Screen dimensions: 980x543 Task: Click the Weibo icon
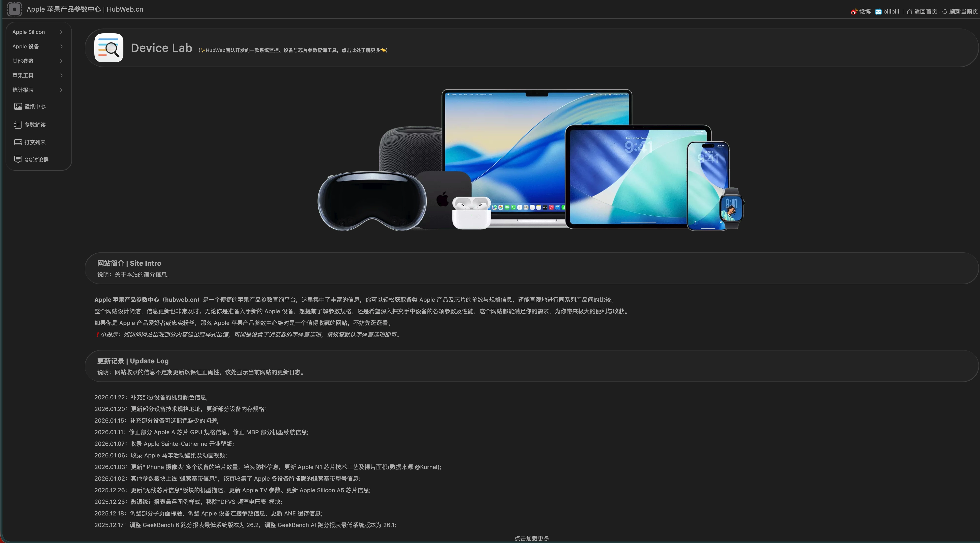click(854, 12)
